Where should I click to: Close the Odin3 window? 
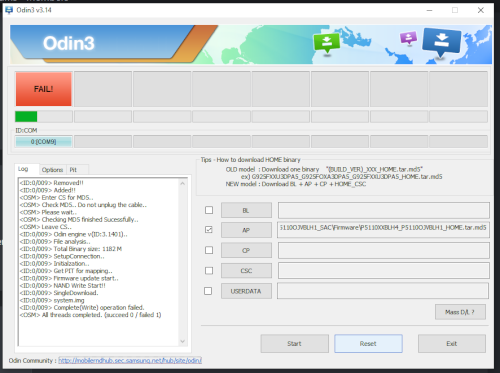(x=481, y=10)
